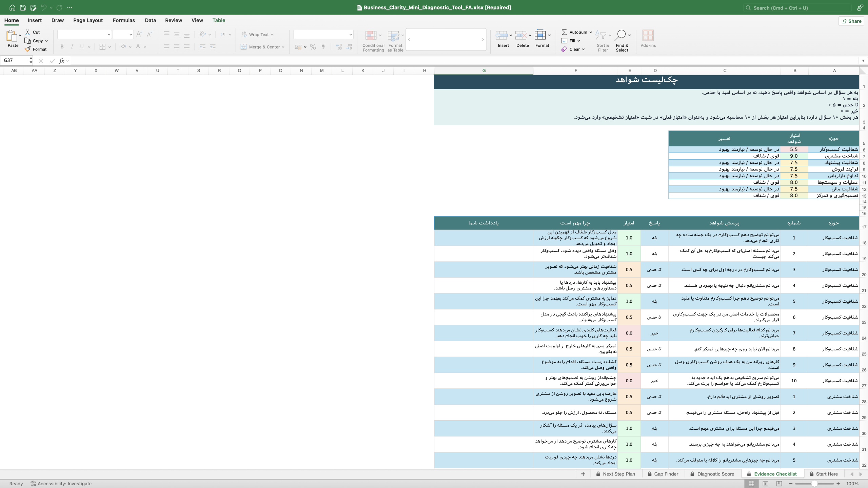Viewport: 868px width, 488px height.
Task: Toggle Underline formatting
Action: coord(82,47)
